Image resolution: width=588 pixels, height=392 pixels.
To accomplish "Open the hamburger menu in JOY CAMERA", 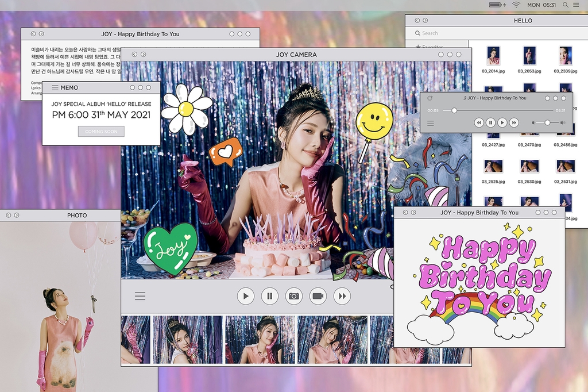I will pos(140,296).
